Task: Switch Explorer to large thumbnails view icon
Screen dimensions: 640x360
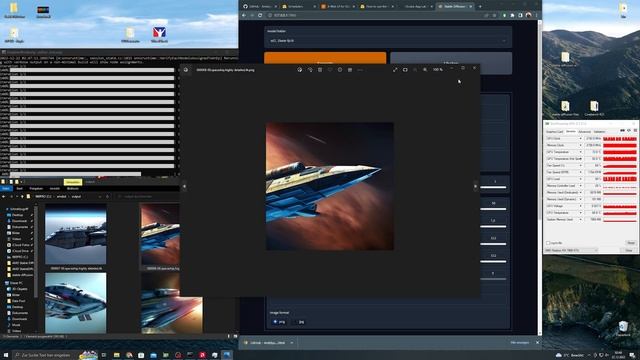Action: (x=235, y=336)
